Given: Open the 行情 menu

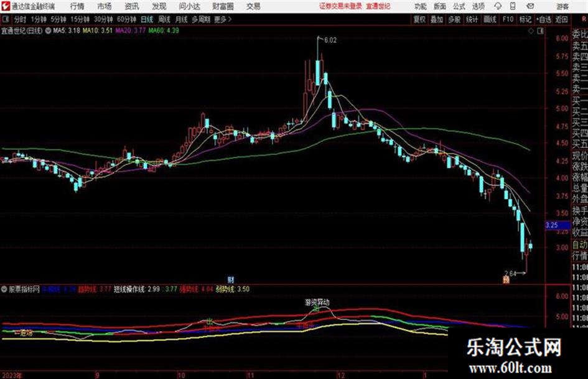Looking at the screenshot, I should [x=77, y=6].
